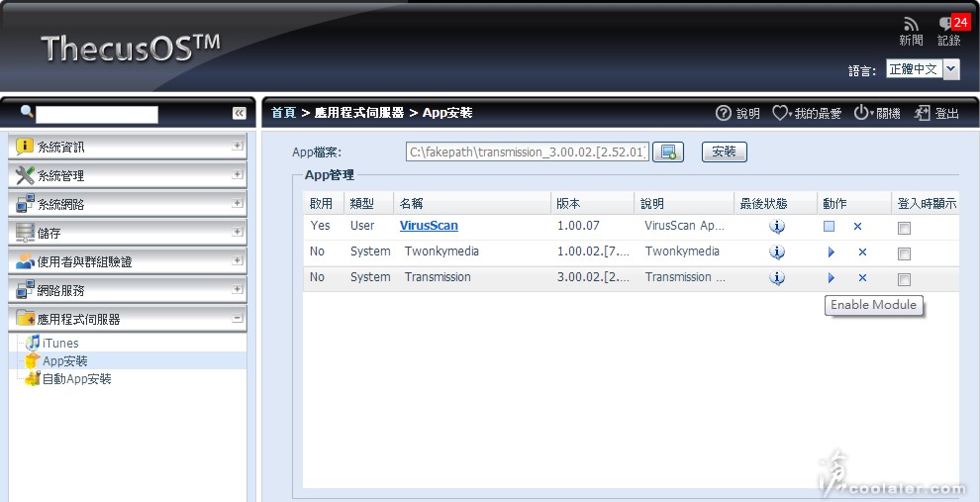
Task: View VirusScan last status info icon
Action: pos(777,227)
